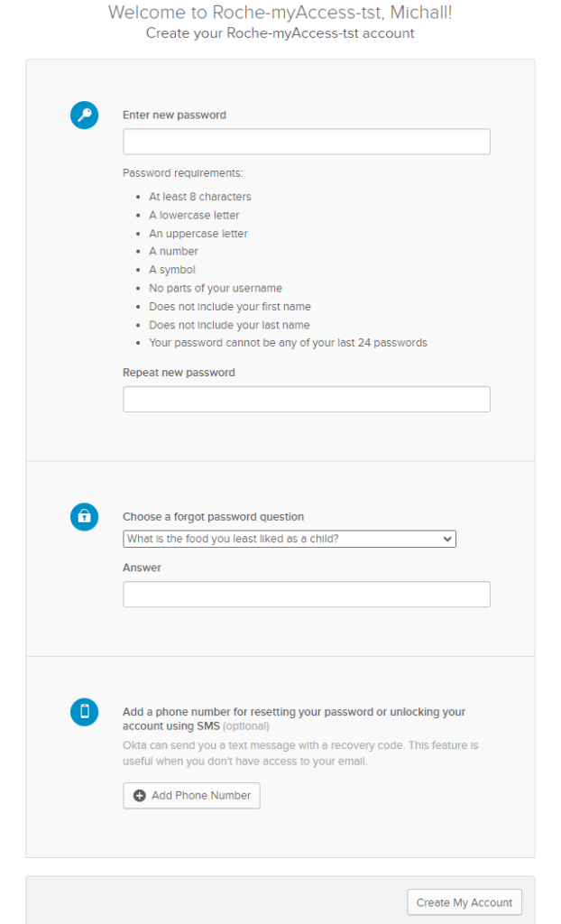The width and height of the screenshot is (561, 924).
Task: Submit with the Create My Account button
Action: coord(464,902)
